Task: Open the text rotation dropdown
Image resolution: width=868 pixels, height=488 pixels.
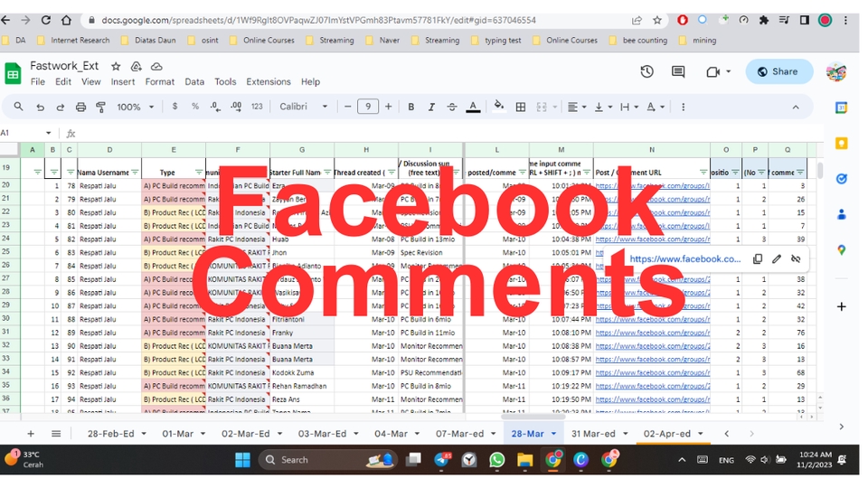Action: [655, 107]
